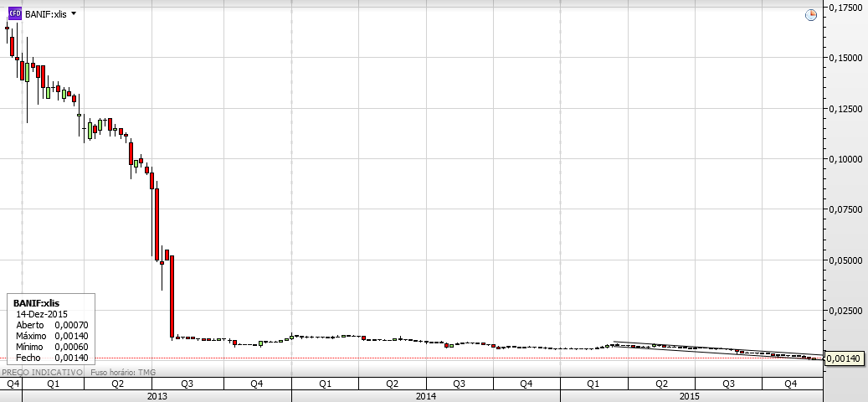
Task: Open the BANIF:xlis symbol dropdown arrow
Action: (x=74, y=13)
